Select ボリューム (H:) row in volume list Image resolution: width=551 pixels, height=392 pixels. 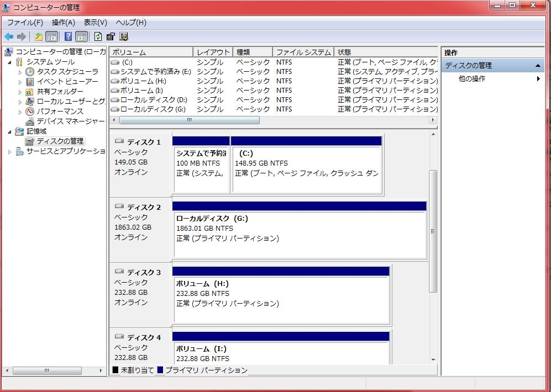274,81
